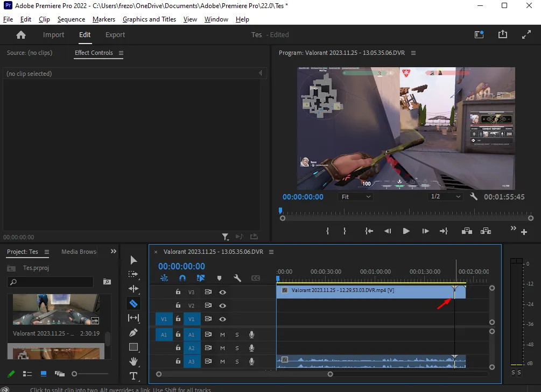
Task: Open the Workspaces icon
Action: tap(479, 34)
